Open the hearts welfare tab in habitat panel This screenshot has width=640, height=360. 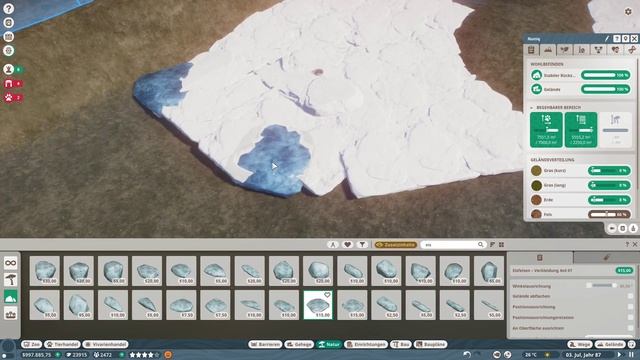tap(615, 50)
